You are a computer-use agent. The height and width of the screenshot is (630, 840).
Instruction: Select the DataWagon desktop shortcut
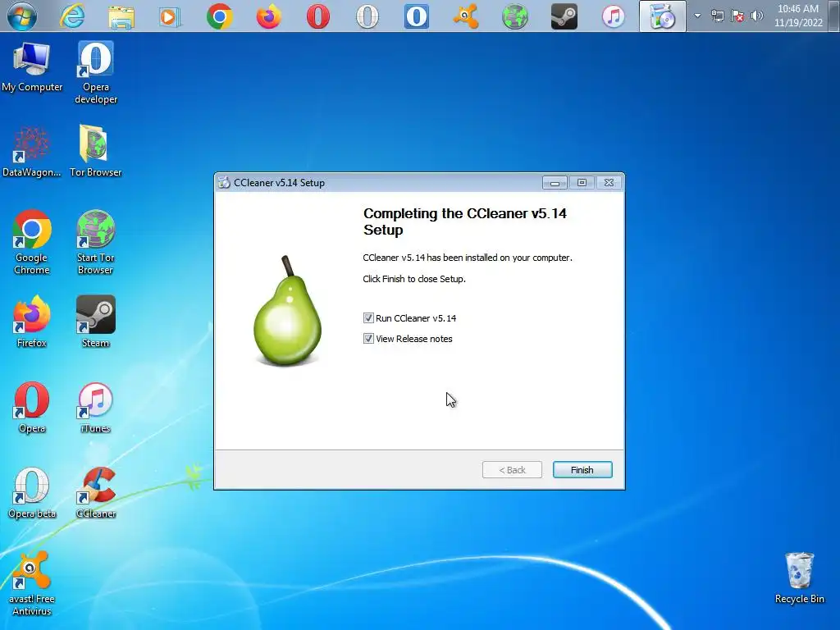(x=32, y=152)
